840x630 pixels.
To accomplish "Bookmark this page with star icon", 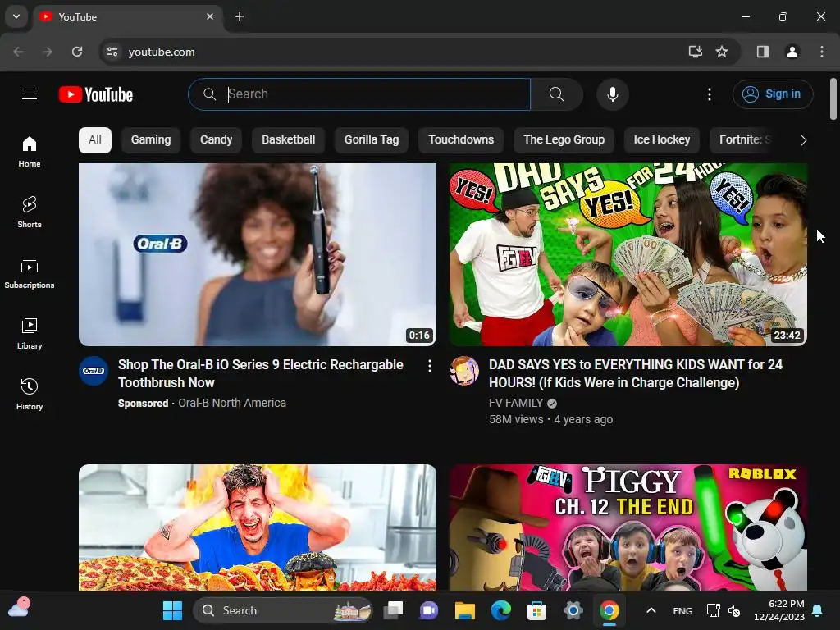I will coord(722,52).
